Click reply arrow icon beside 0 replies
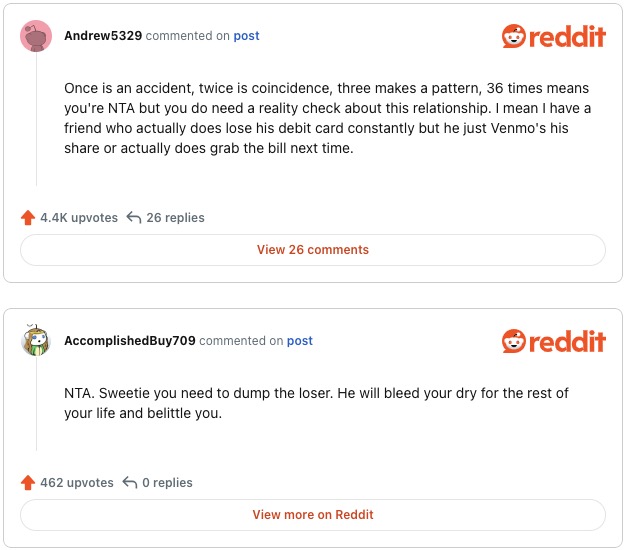This screenshot has width=630, height=550. coord(129,483)
